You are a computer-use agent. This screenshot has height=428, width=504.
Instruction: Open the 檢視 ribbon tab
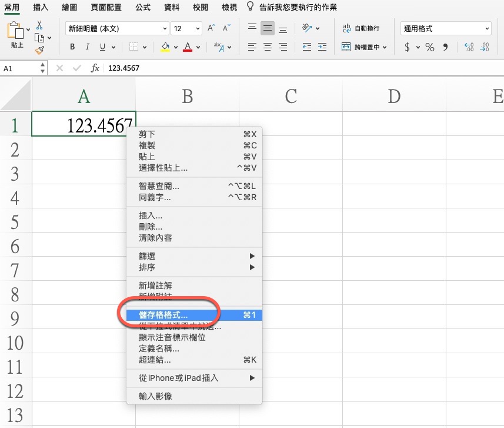[229, 7]
